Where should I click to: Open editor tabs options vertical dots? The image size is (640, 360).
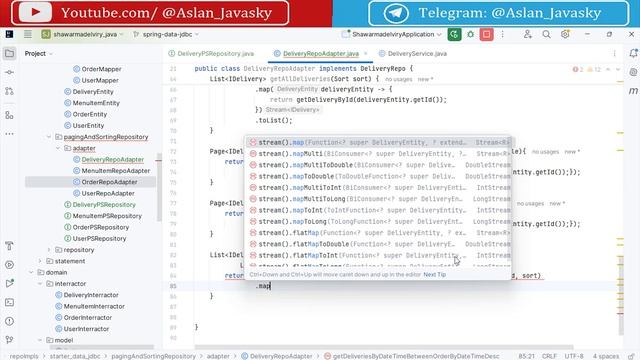click(614, 53)
